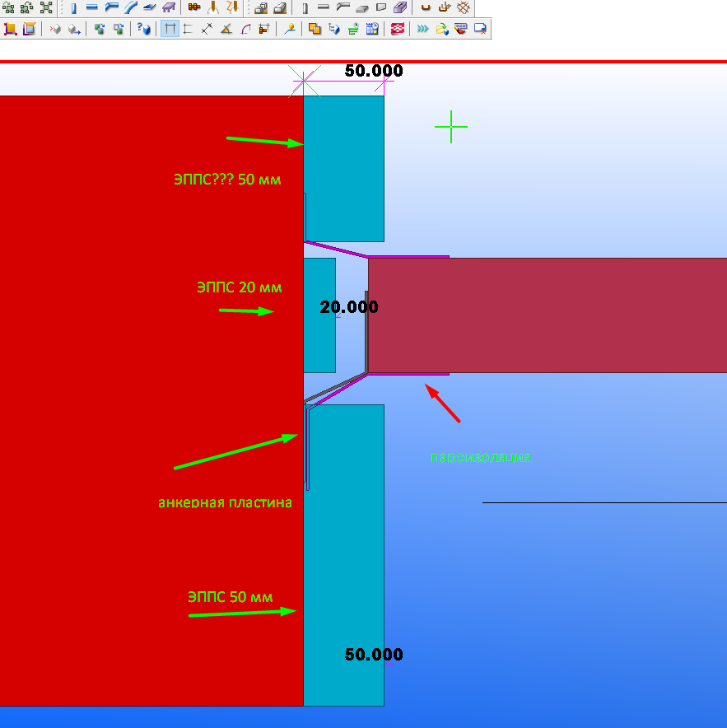
Task: Select the free distance measure tool
Action: click(207, 30)
